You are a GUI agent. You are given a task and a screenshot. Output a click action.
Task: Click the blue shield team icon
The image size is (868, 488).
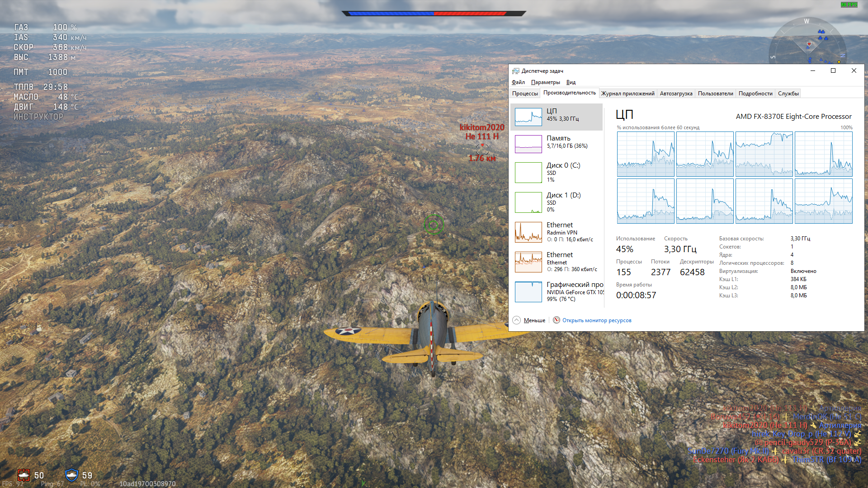click(x=71, y=475)
